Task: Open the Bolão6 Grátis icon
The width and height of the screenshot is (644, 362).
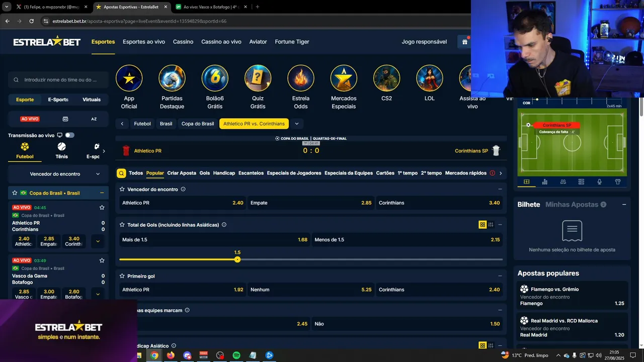Action: click(x=215, y=78)
